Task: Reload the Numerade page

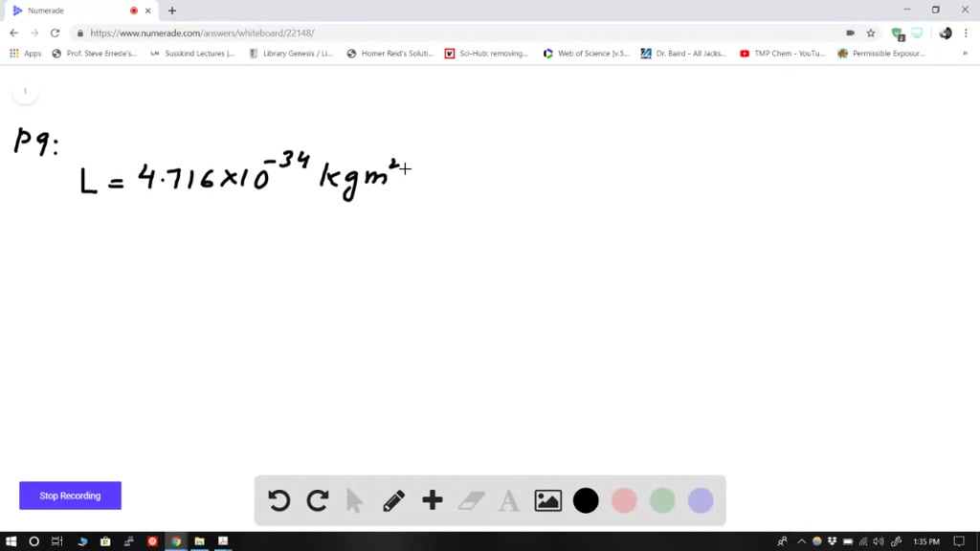Action: click(x=55, y=33)
